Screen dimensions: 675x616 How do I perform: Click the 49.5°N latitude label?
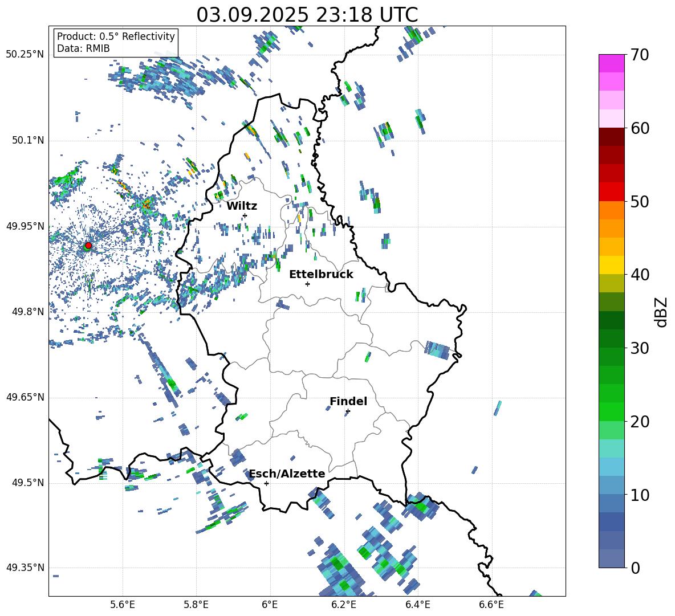[x=28, y=483]
